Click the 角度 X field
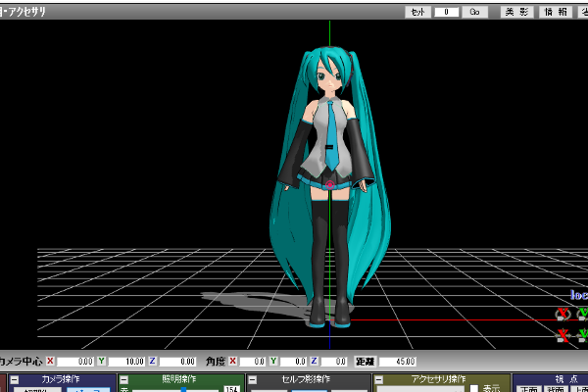This screenshot has height=392, width=588. 253,362
